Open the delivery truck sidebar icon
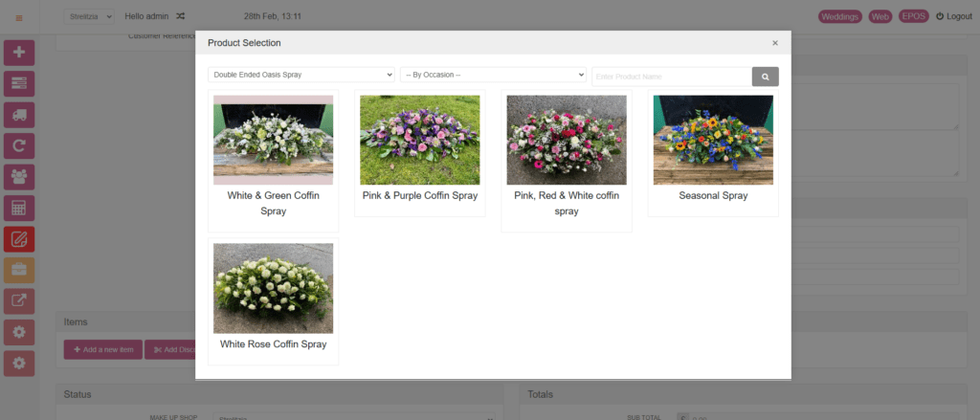 click(x=19, y=115)
